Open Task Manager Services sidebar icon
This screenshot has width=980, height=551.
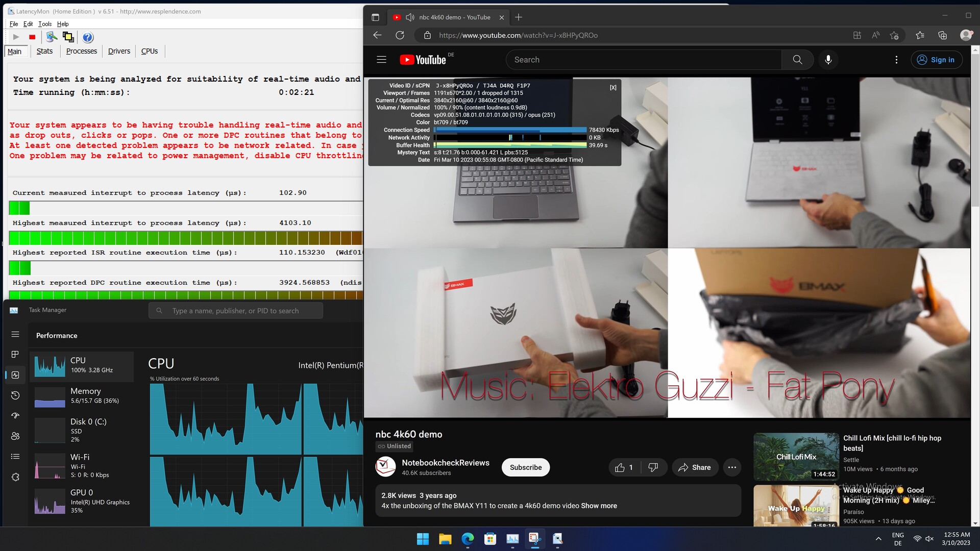click(15, 477)
